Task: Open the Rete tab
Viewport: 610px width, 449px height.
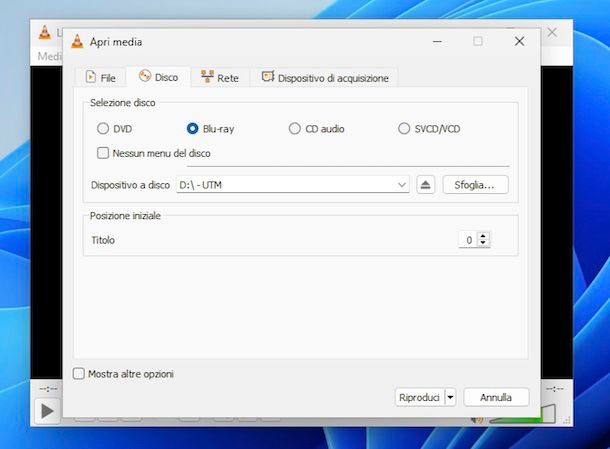Action: coord(219,77)
